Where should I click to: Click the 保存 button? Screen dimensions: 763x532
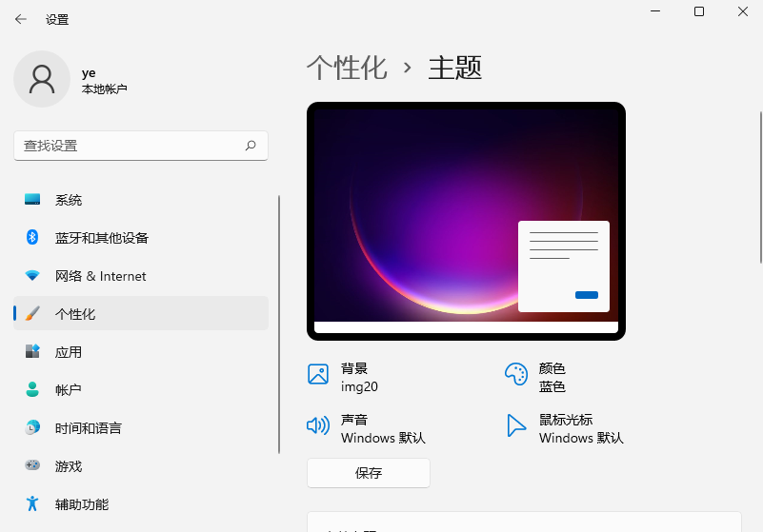coord(369,473)
